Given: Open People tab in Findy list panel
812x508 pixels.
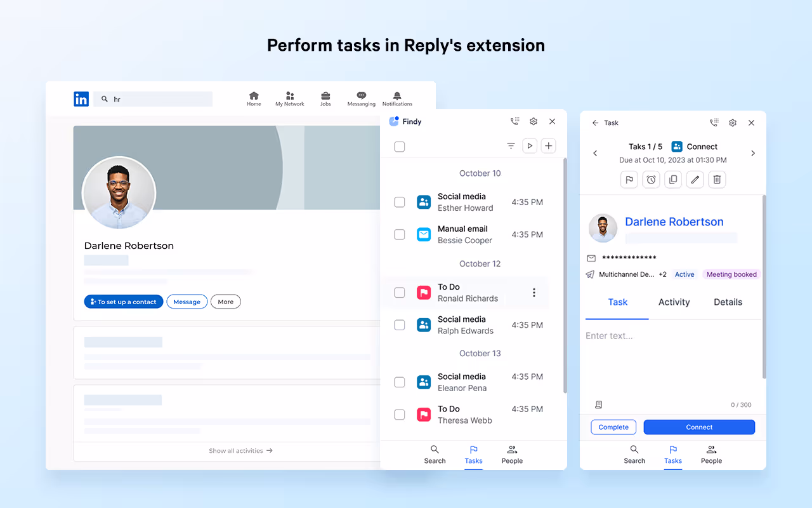Looking at the screenshot, I should click(512, 455).
